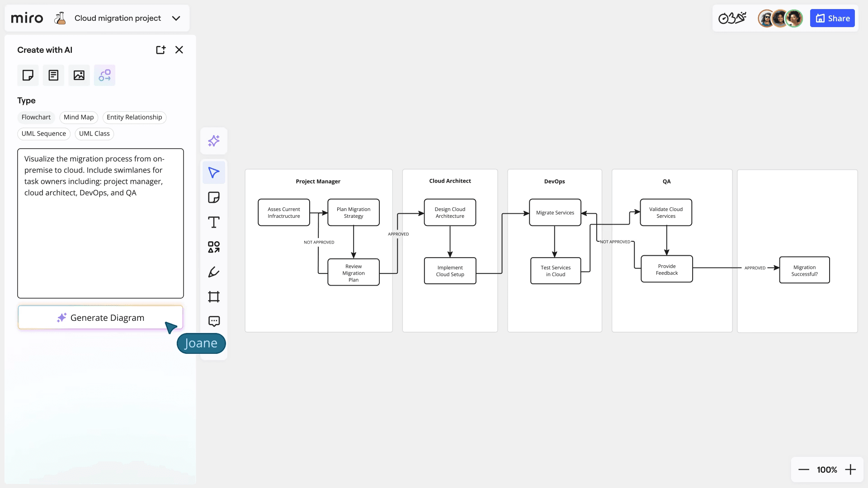Choose the Mind Map diagram type

point(79,117)
